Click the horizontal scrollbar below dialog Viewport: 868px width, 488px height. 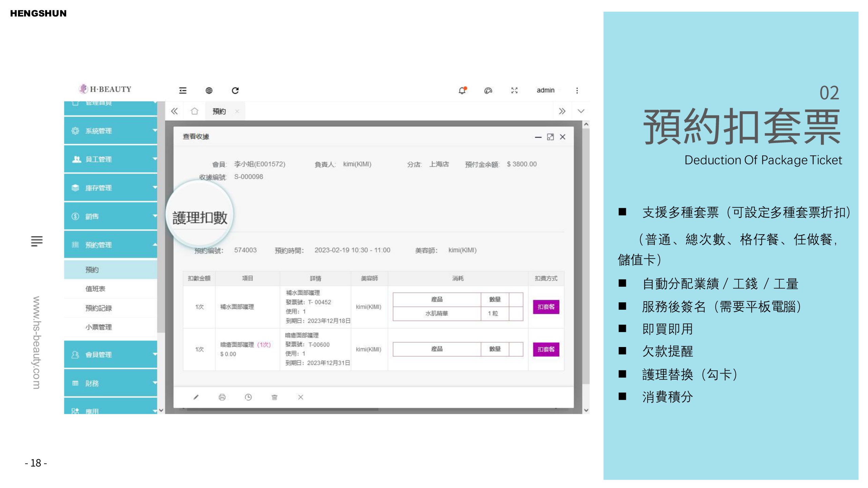(x=282, y=410)
